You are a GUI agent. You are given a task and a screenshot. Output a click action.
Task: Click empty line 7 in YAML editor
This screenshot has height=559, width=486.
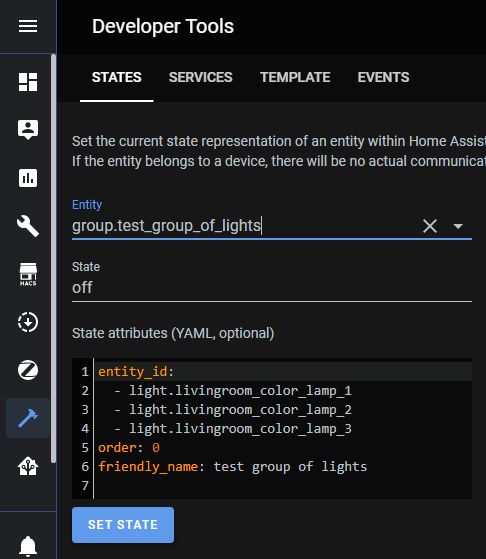click(283, 486)
